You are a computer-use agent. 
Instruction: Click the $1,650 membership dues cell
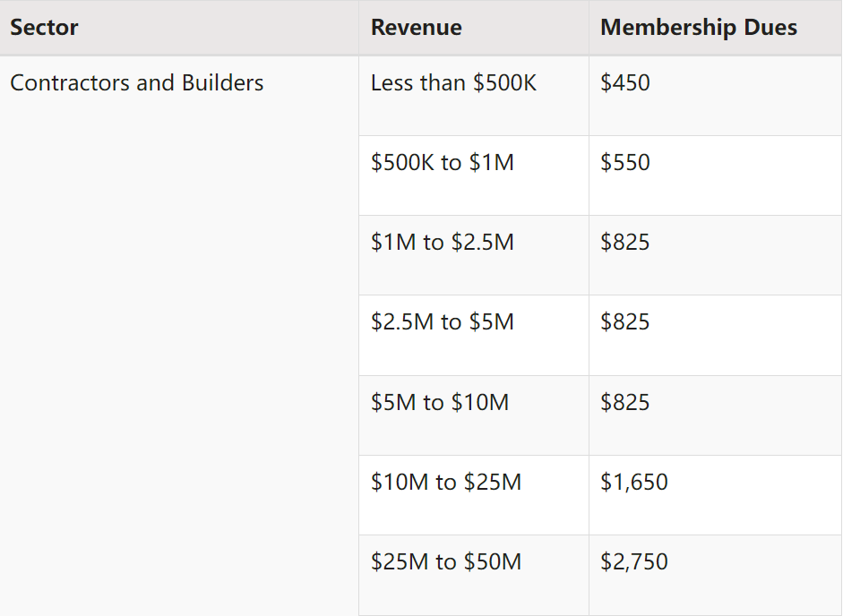point(634,482)
